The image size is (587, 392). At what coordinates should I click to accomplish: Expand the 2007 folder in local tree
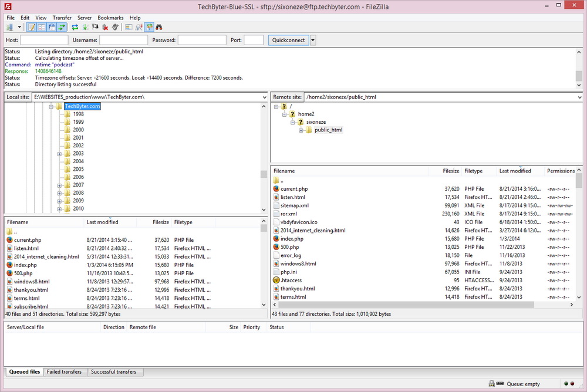coord(59,185)
